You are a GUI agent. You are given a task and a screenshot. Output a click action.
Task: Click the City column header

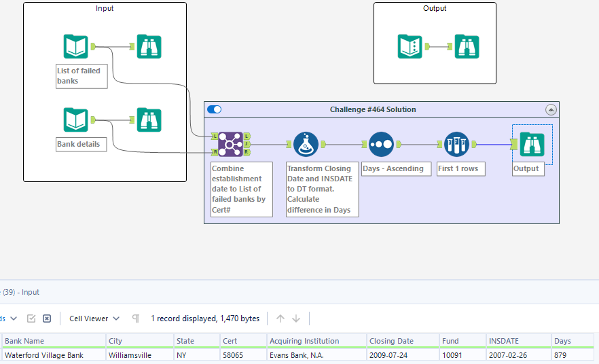click(x=139, y=341)
